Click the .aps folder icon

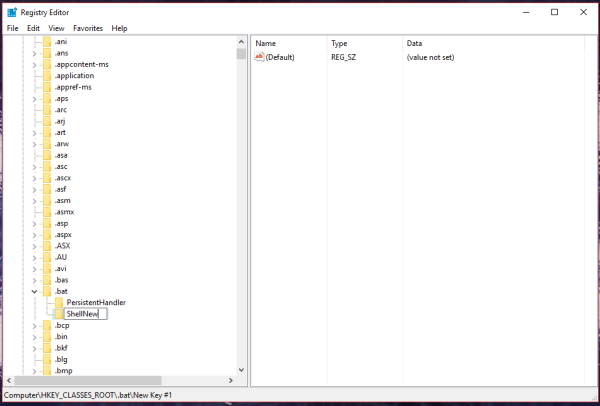coord(47,98)
